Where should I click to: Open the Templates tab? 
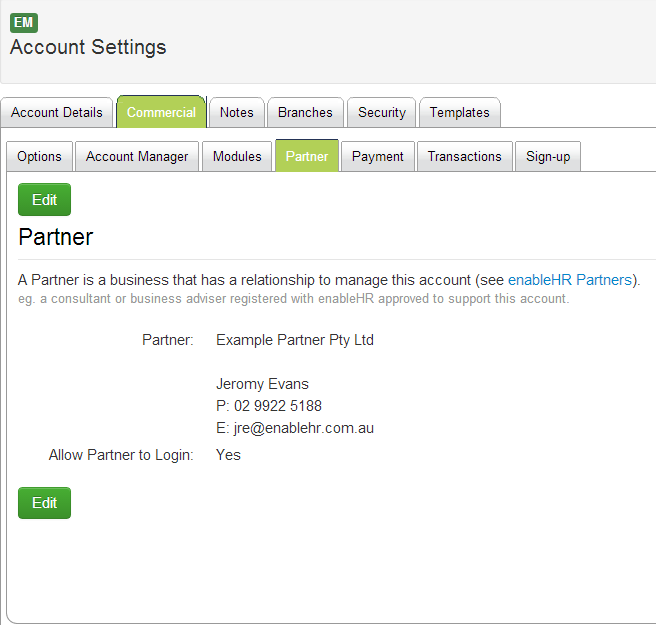(459, 113)
